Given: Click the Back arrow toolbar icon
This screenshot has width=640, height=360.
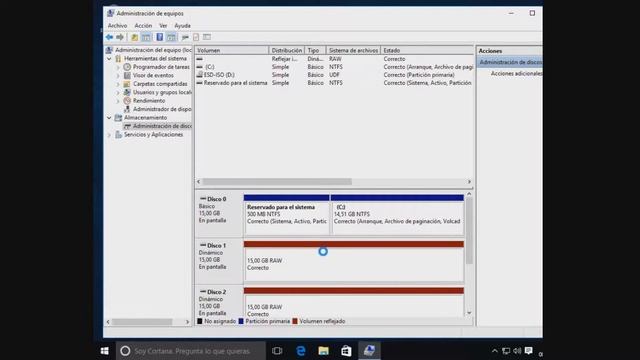Looking at the screenshot, I should point(109,37).
